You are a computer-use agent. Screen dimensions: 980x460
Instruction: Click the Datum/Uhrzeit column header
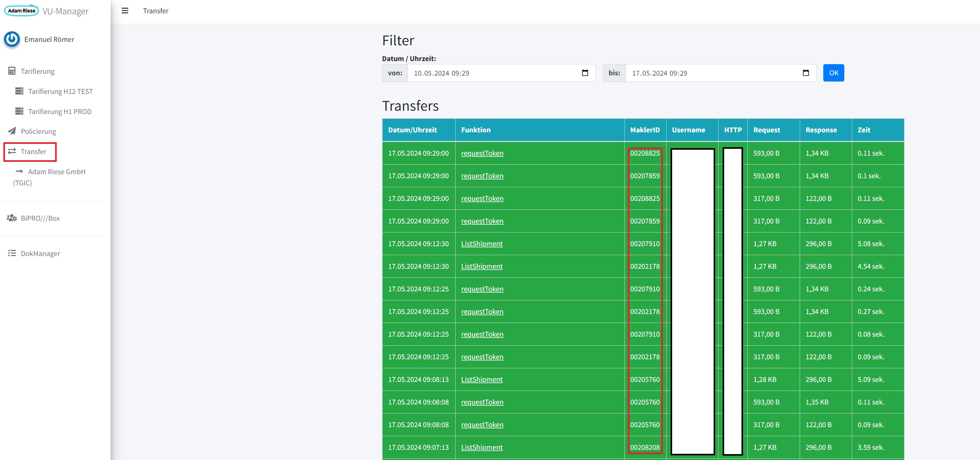412,130
